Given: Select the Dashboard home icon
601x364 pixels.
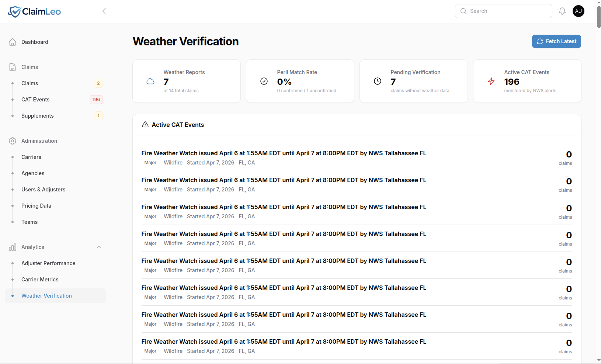Looking at the screenshot, I should point(13,42).
